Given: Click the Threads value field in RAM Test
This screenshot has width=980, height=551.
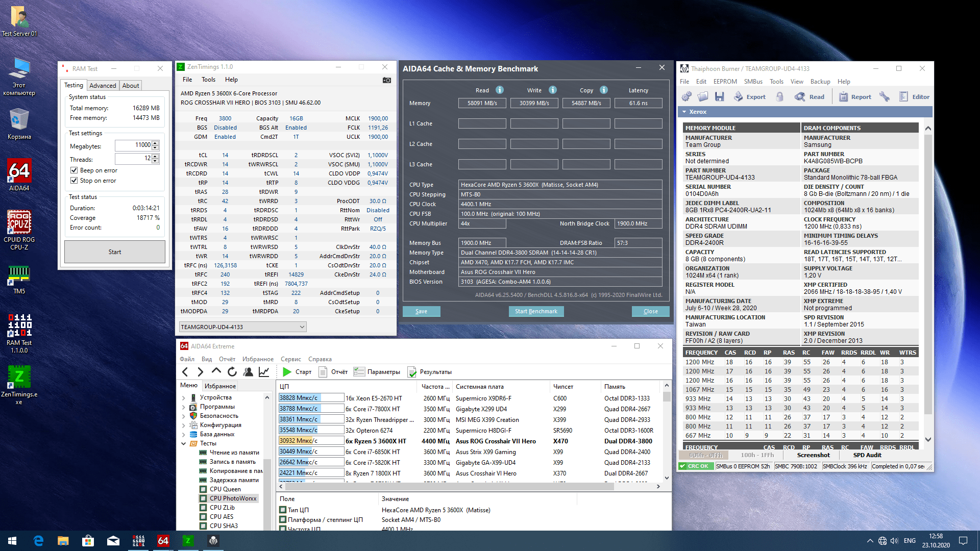Looking at the screenshot, I should click(133, 159).
